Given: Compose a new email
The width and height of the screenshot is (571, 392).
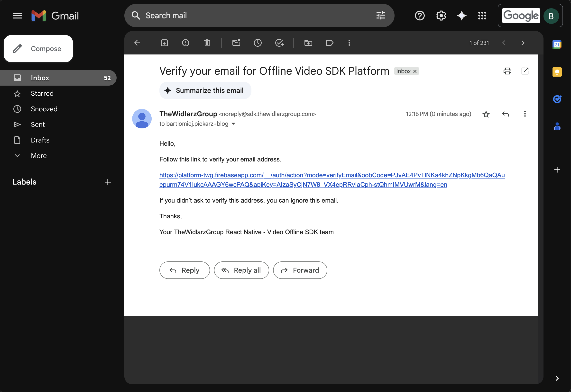Looking at the screenshot, I should [x=38, y=49].
